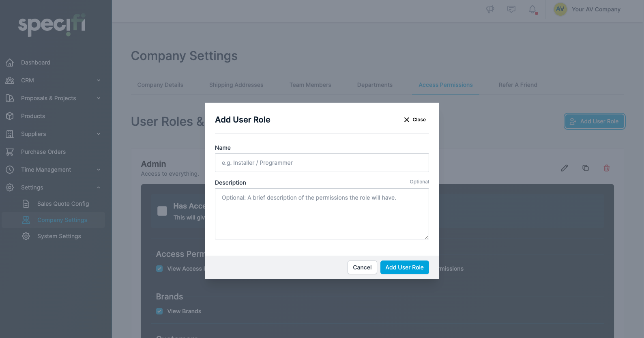Switch to Team Members tab
Viewport: 644px width, 338px height.
(x=310, y=85)
